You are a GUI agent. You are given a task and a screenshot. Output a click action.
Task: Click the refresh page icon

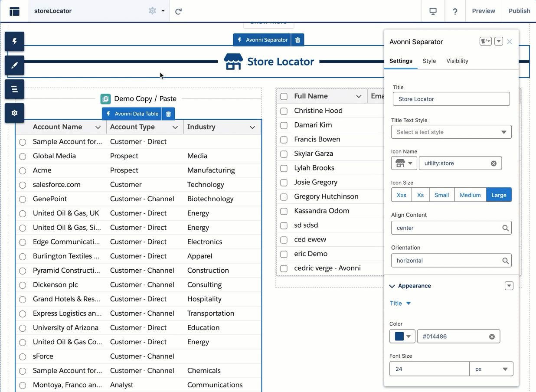pyautogui.click(x=178, y=11)
